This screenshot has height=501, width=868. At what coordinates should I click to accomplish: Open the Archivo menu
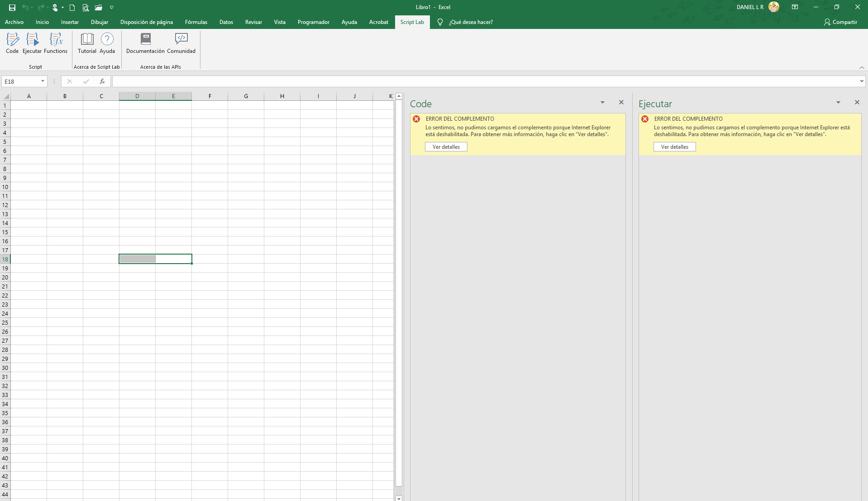14,22
